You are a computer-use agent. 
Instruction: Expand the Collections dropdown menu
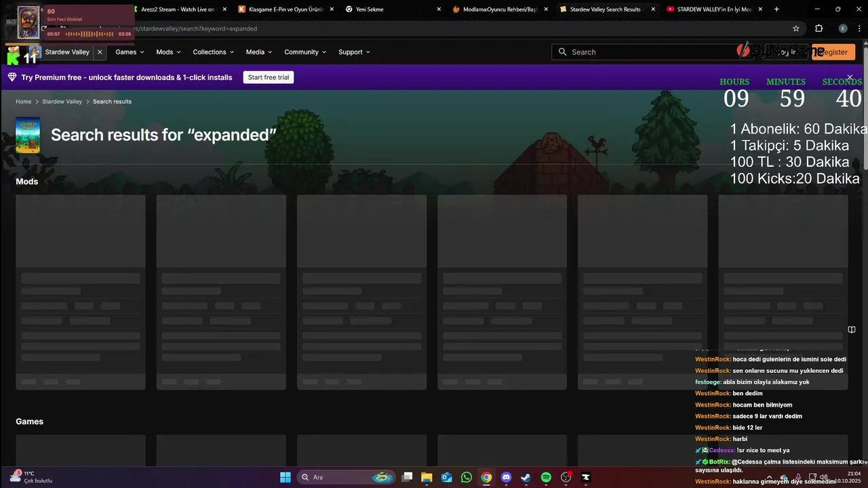(x=213, y=52)
